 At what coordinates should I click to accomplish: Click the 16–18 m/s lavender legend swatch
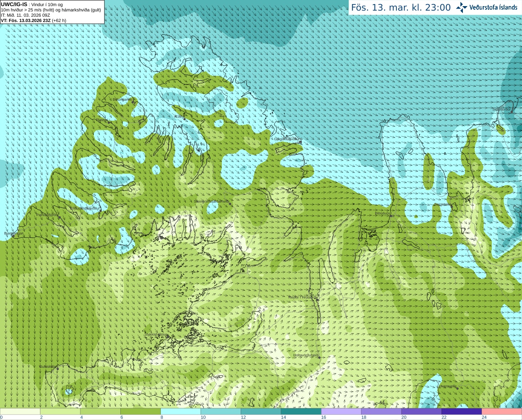[x=341, y=411]
